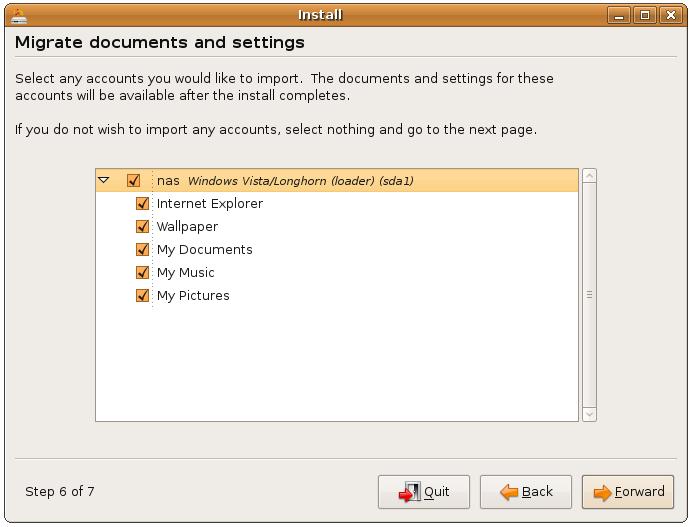Close the Install window
The height and width of the screenshot is (527, 691).
pos(670,15)
